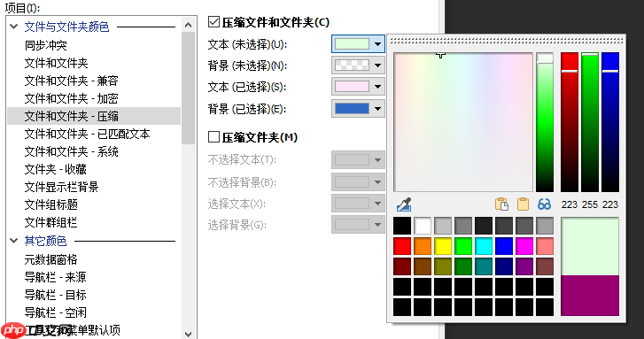
Task: Open the 背景 (未选择)(N) color dropdown
Action: pyautogui.click(x=358, y=65)
